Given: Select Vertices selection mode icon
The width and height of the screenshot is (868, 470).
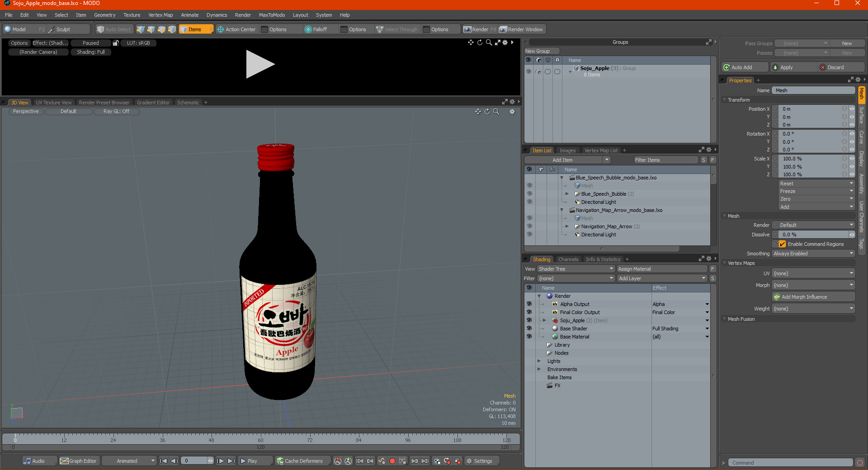Looking at the screenshot, I should click(141, 29).
